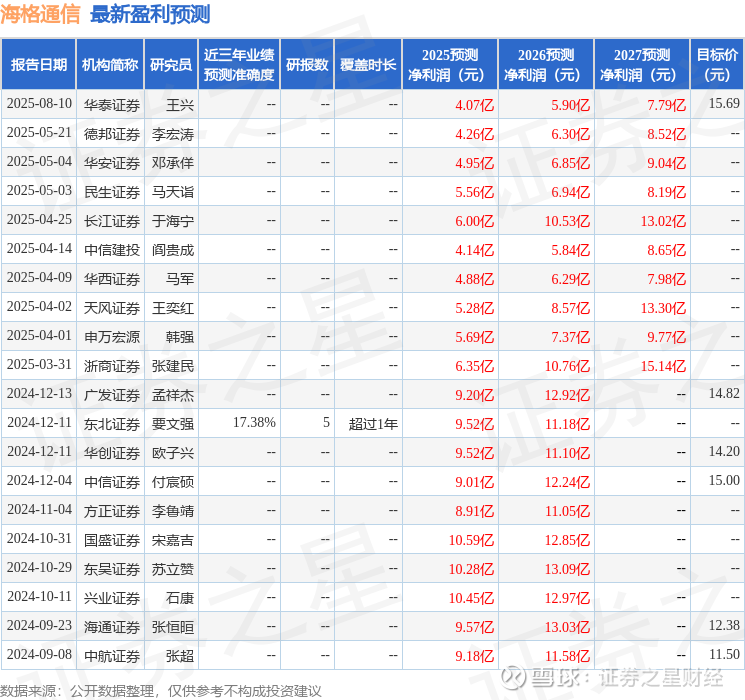Screen dimensions: 745x700
Task: Select the 兴业证券 institution cell
Action: pyautogui.click(x=112, y=598)
